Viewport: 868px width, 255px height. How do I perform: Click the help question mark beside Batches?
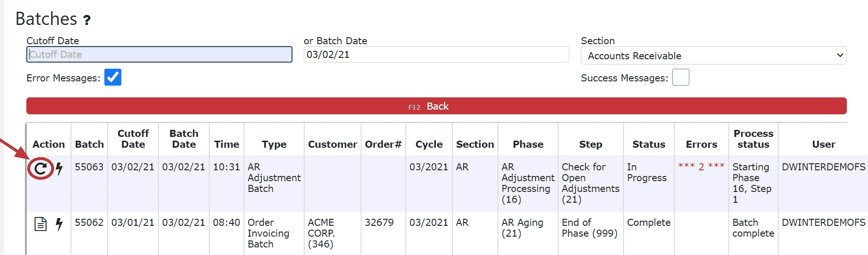87,20
